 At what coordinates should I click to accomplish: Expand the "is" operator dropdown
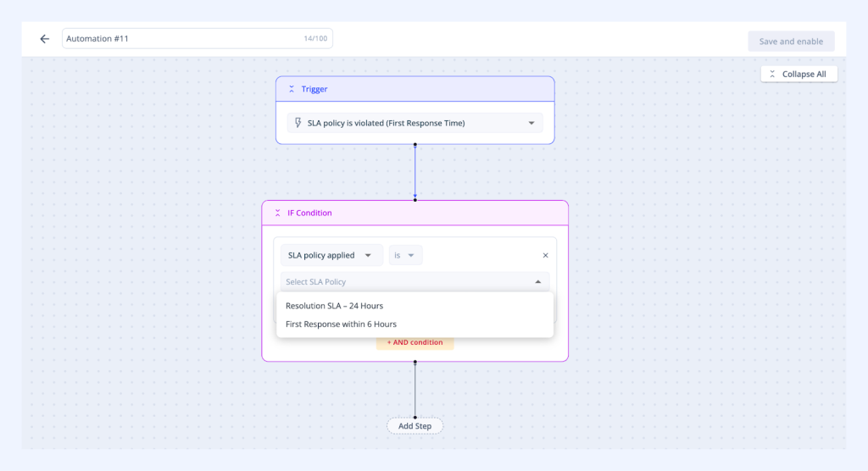405,255
